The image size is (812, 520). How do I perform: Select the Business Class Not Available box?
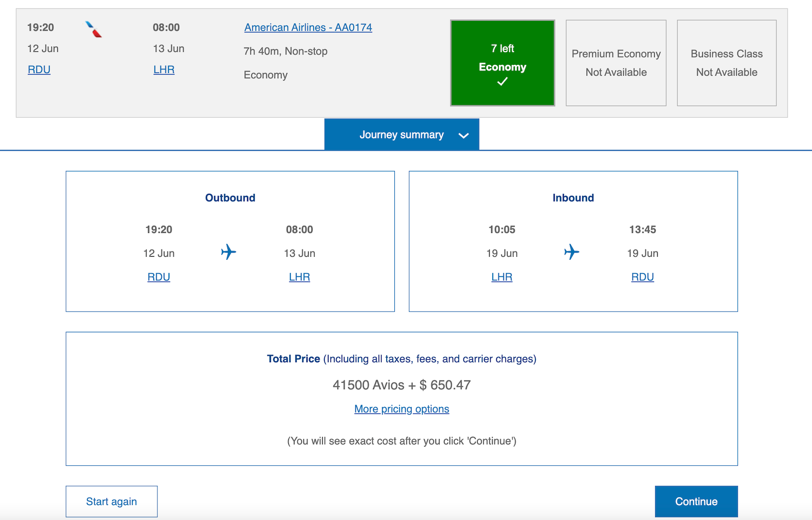(727, 63)
